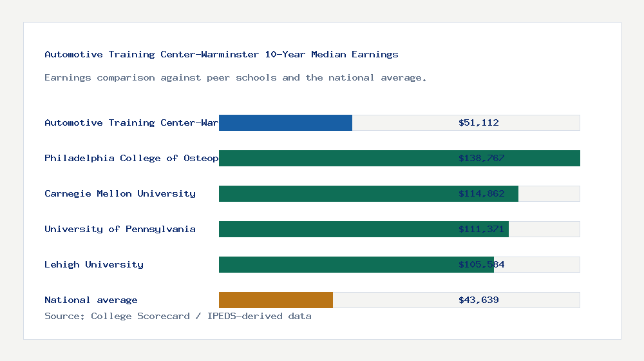Select the Lehigh University label
Screen dimensions: 644x361
[x=94, y=264]
